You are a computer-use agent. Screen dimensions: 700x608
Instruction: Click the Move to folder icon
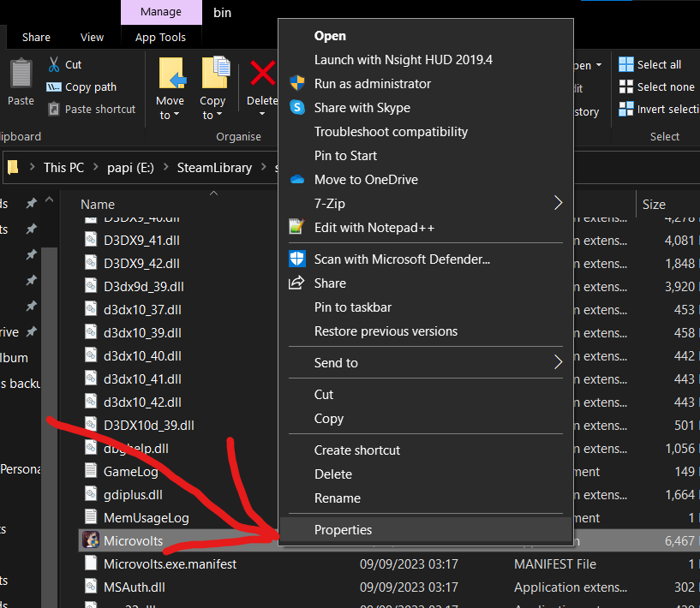172,73
